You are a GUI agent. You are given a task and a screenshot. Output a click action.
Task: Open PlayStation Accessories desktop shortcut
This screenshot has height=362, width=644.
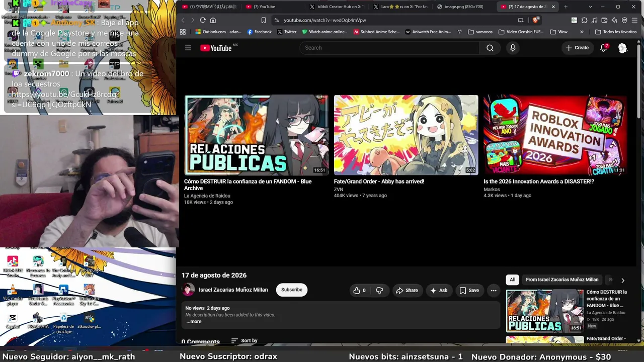[63, 295]
